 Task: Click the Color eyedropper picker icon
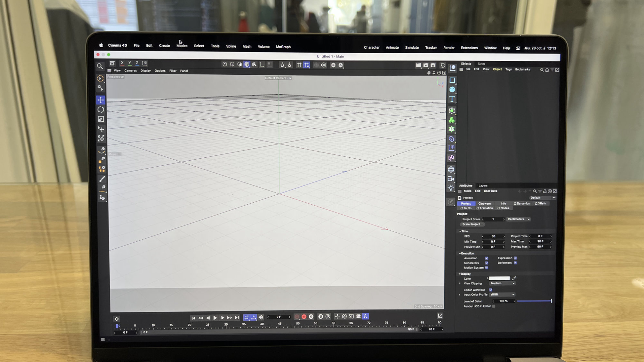[x=514, y=278]
